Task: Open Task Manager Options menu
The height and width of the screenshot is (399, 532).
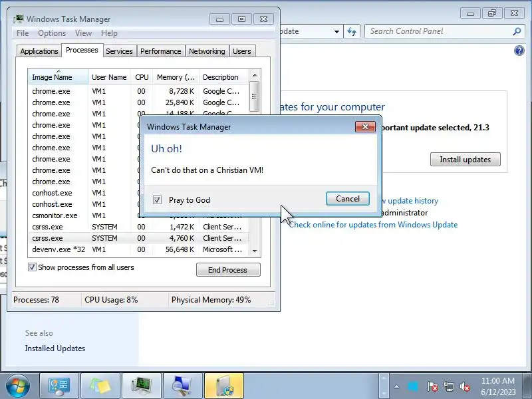Action: click(x=52, y=33)
